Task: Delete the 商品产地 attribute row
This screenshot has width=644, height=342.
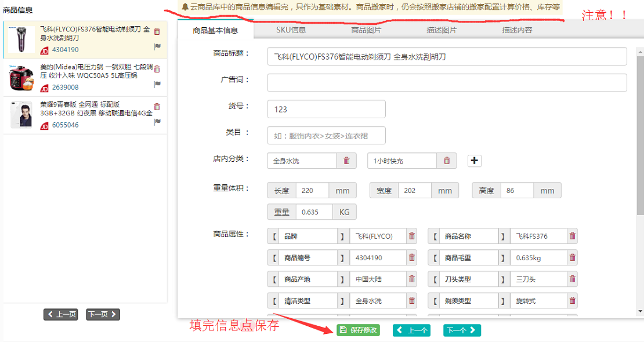Action: coord(411,279)
